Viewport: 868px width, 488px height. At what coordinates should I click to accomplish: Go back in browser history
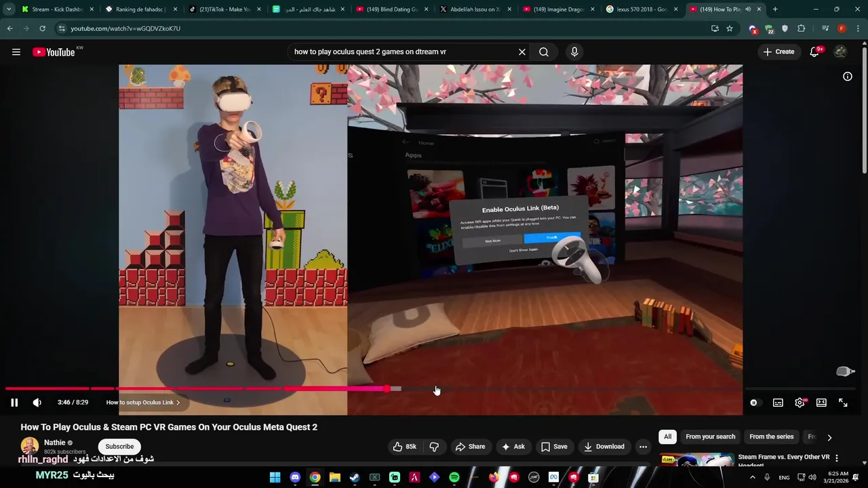[10, 28]
